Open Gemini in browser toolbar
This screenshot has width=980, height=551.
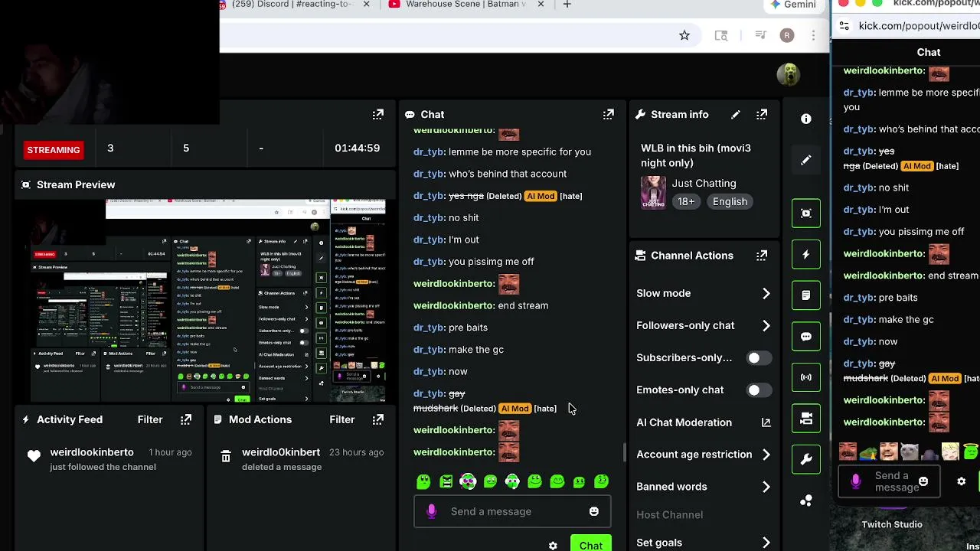click(x=794, y=5)
